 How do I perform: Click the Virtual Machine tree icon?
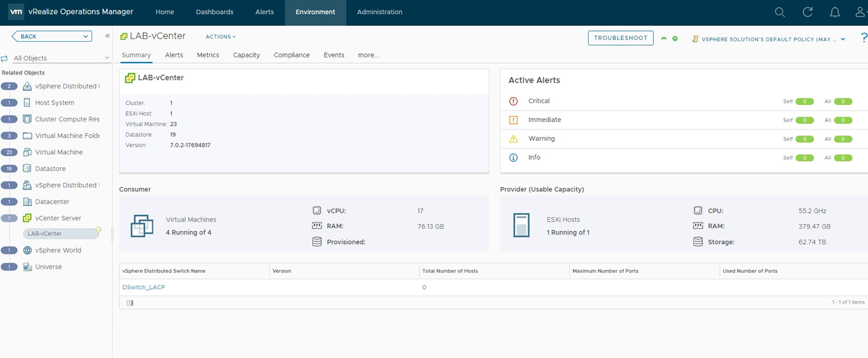[x=27, y=152]
